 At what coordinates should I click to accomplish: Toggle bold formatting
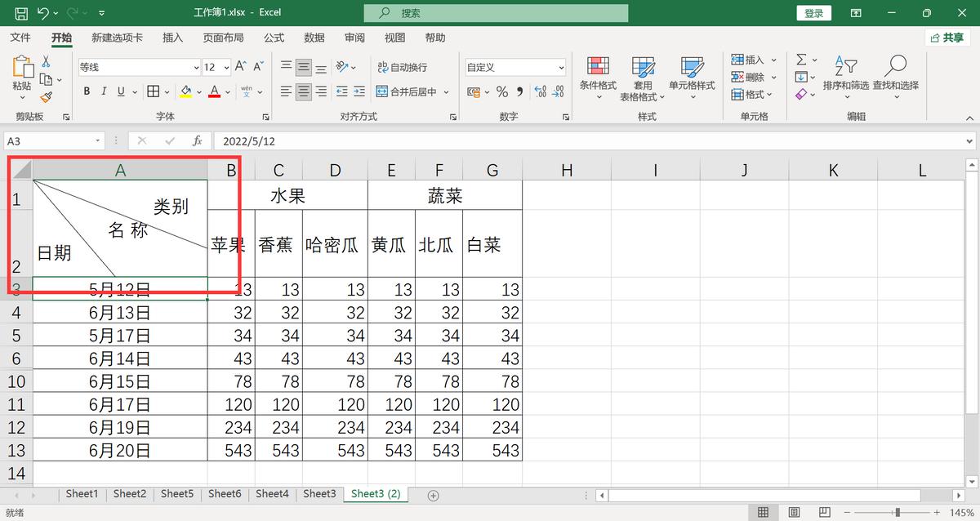(x=86, y=91)
